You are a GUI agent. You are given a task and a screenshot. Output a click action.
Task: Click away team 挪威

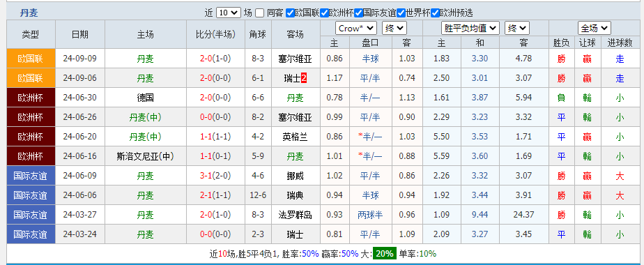[295, 176]
